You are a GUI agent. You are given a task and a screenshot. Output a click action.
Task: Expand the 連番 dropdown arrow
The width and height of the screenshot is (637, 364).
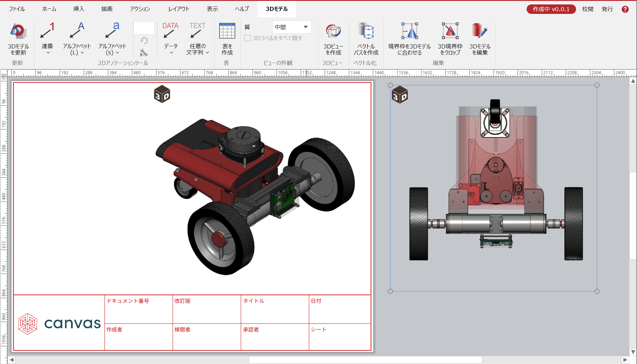point(48,53)
